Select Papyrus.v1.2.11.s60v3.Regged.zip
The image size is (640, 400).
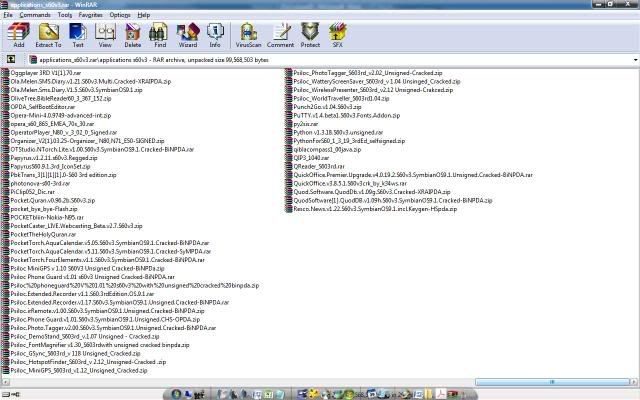pos(50,158)
